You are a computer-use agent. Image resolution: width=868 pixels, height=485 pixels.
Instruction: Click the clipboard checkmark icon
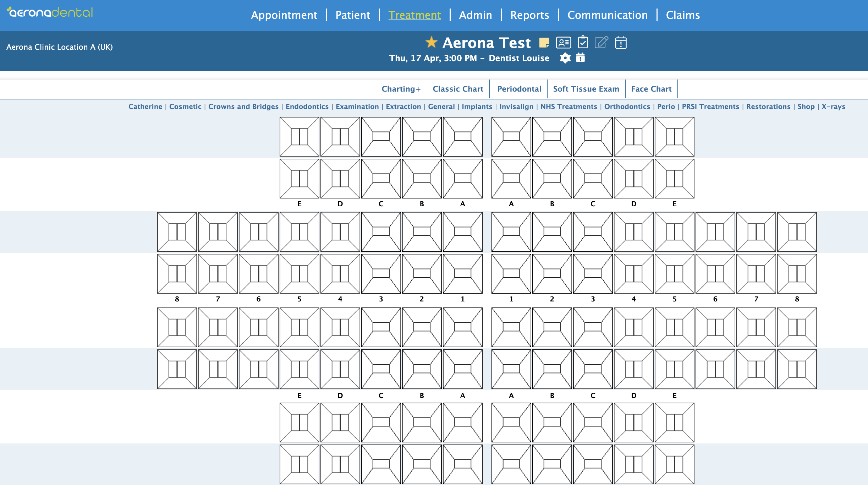pos(583,42)
